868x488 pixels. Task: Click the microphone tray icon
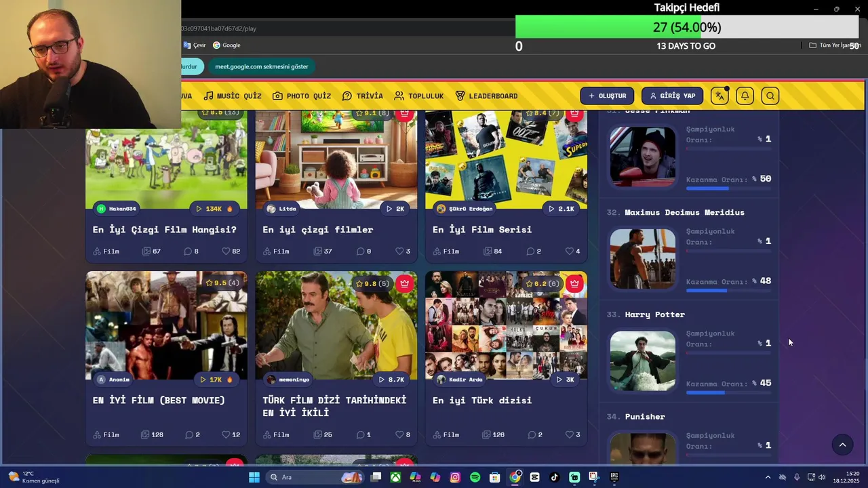(797, 477)
